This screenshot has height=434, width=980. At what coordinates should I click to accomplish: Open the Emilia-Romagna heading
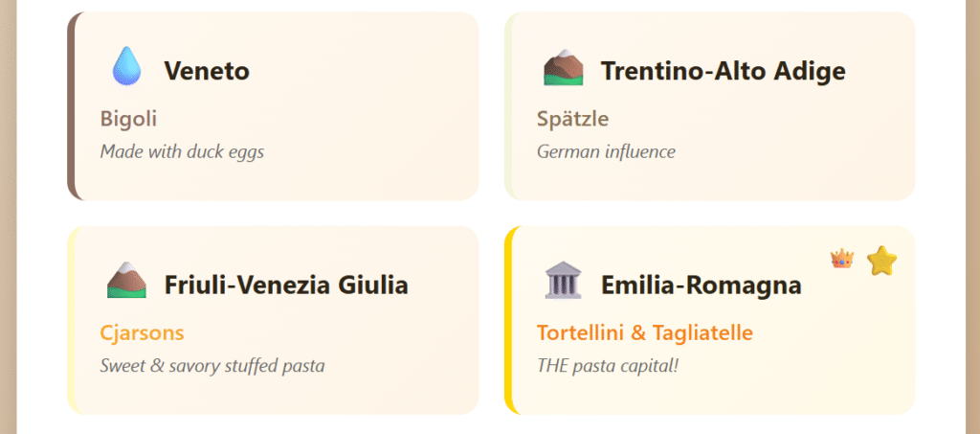(701, 285)
